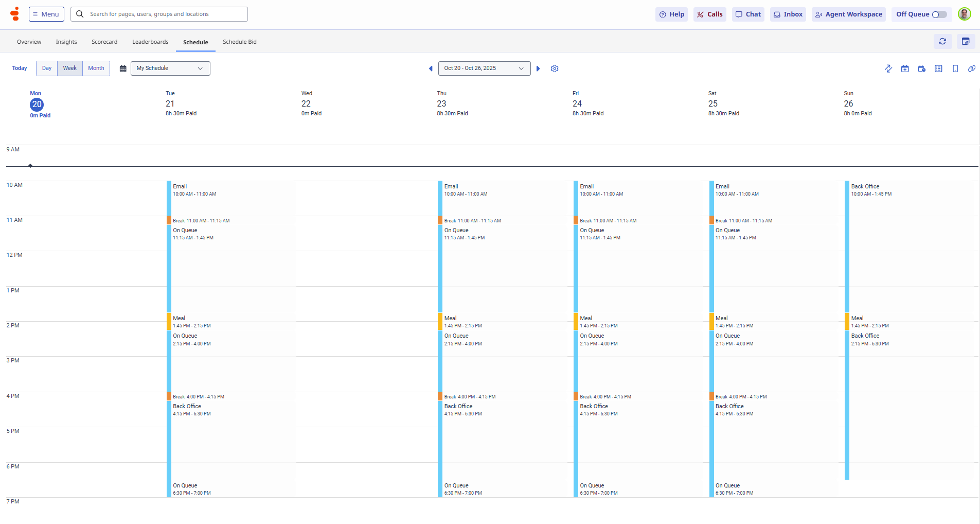Click Saturday's On Queue 11:15 AM activity
This screenshot has height=524, width=980.
pos(774,269)
